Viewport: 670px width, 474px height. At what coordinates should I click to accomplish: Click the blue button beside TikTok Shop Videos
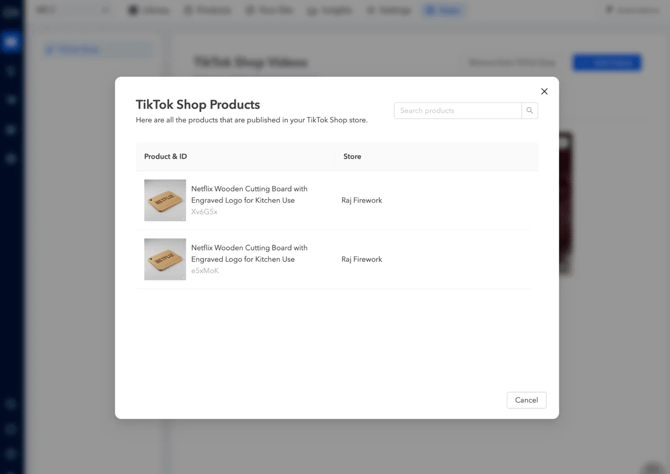(x=607, y=62)
